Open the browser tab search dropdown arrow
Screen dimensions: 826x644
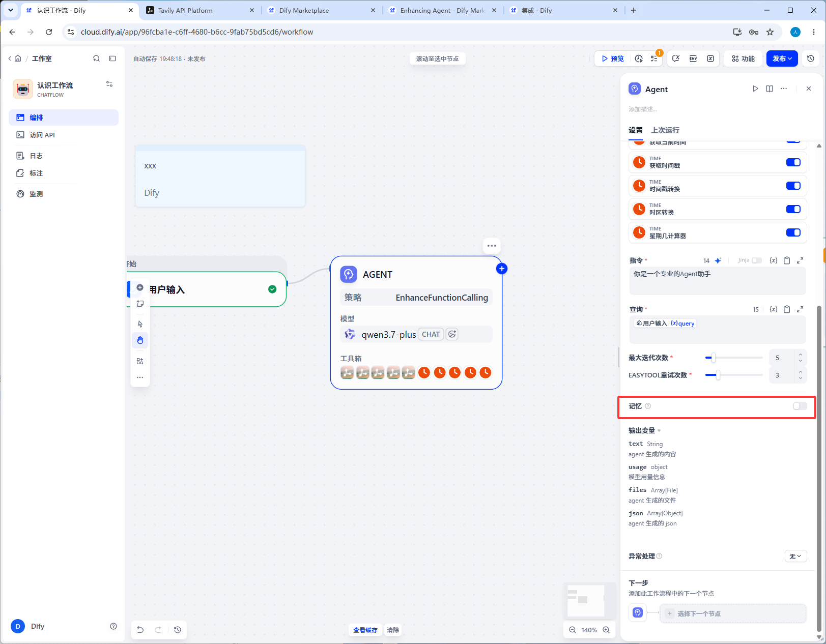pos(11,10)
